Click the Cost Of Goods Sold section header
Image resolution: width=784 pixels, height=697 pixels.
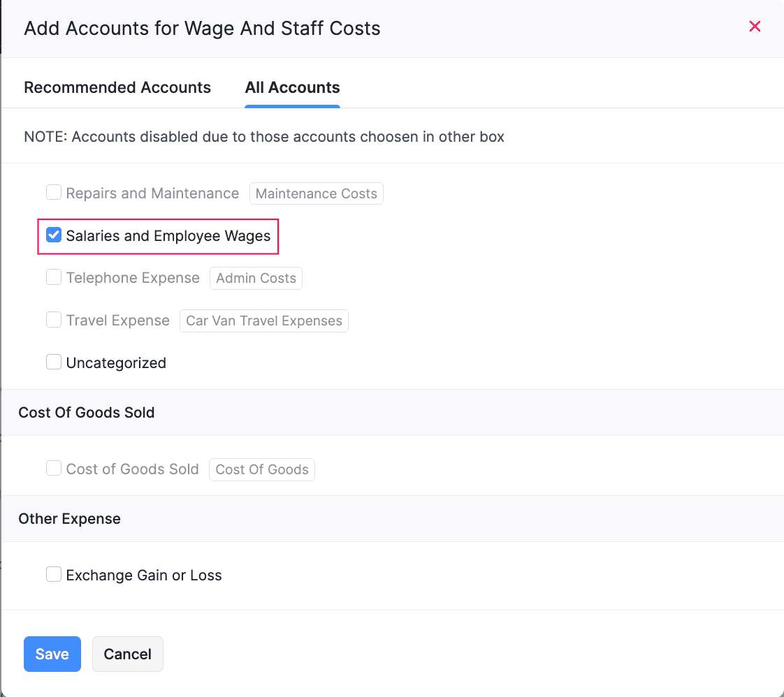pos(87,412)
